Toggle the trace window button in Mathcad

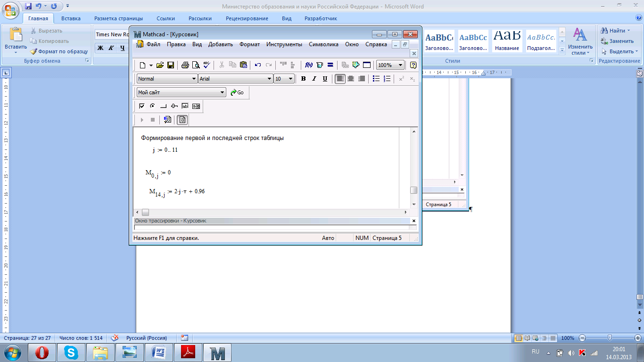tap(182, 120)
